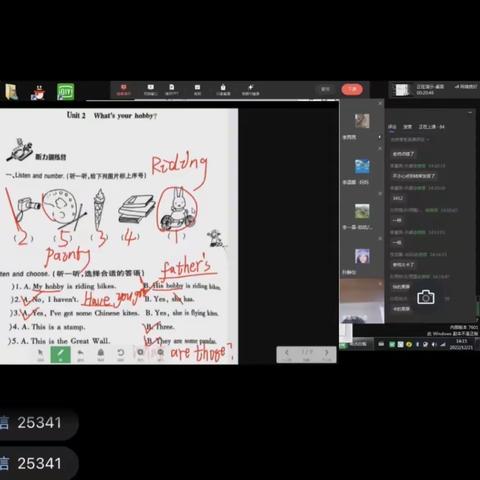Click the taskbar clock and date
Screen dimensions: 480x480
462,344
